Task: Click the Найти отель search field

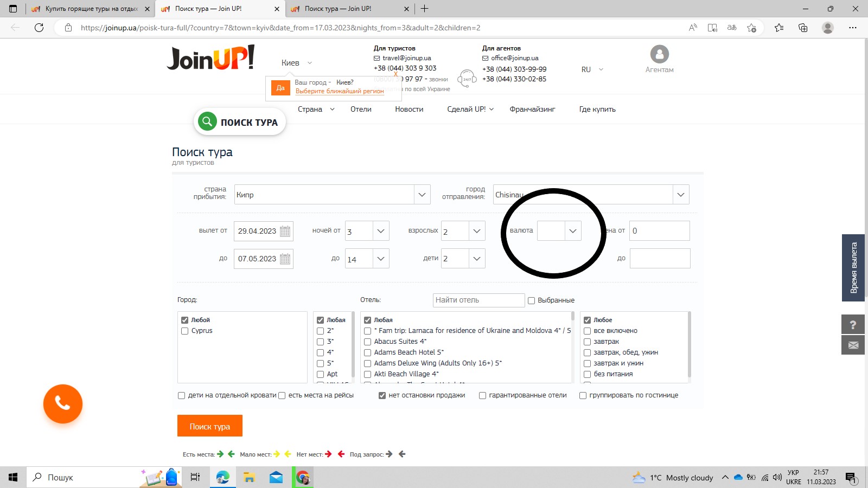Action: 478,300
